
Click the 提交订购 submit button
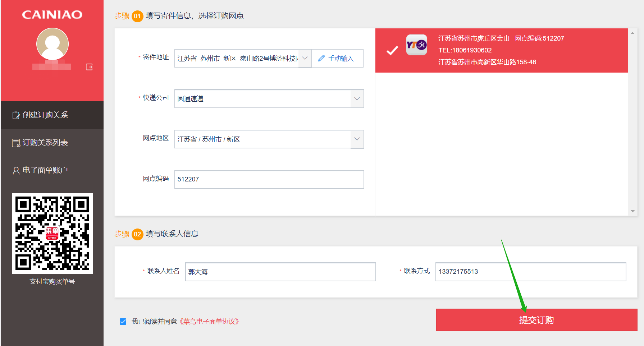(536, 320)
